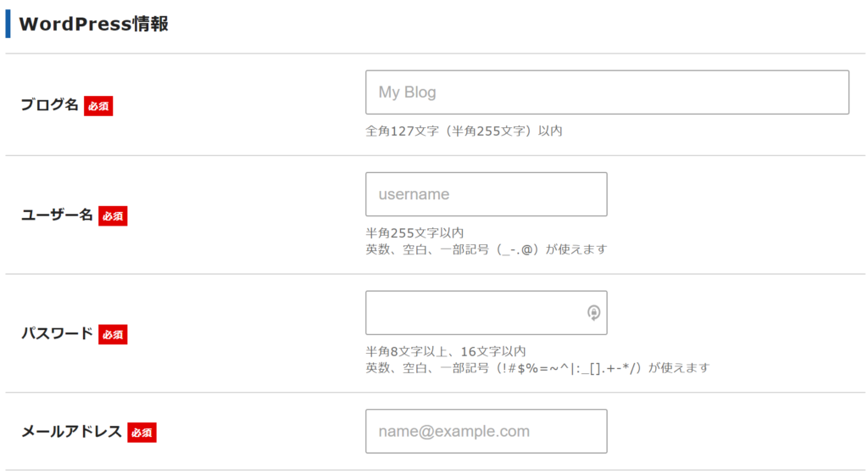Click the WordPress情報 section heading
Image resolution: width=868 pixels, height=475 pixels.
click(93, 24)
